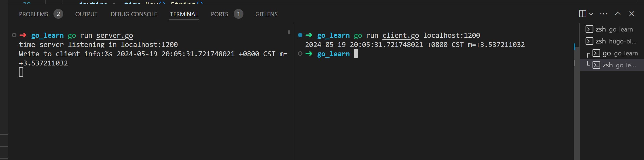Open the Ports tab
Screen dimensions: 644x160
[219, 14]
